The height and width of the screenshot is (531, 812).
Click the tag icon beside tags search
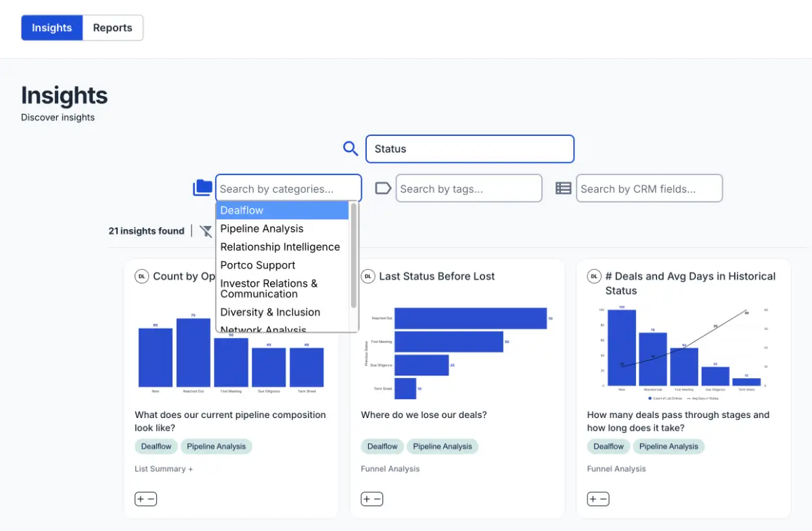[x=383, y=188]
